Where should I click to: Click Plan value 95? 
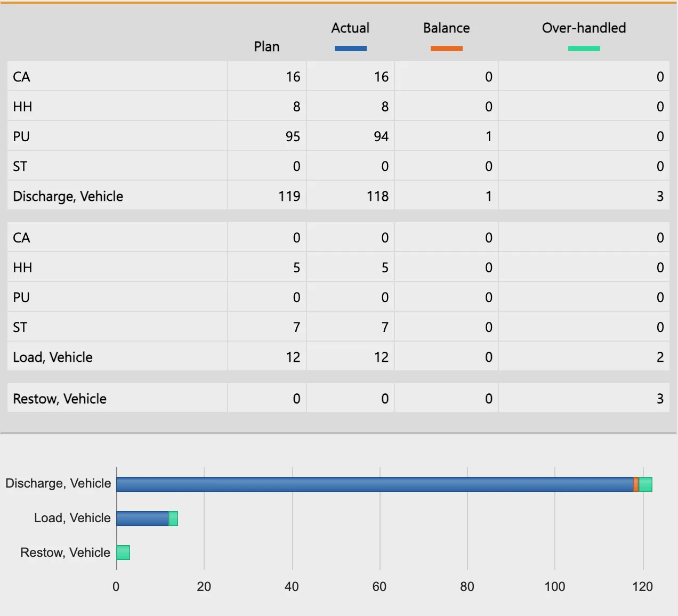coord(293,136)
